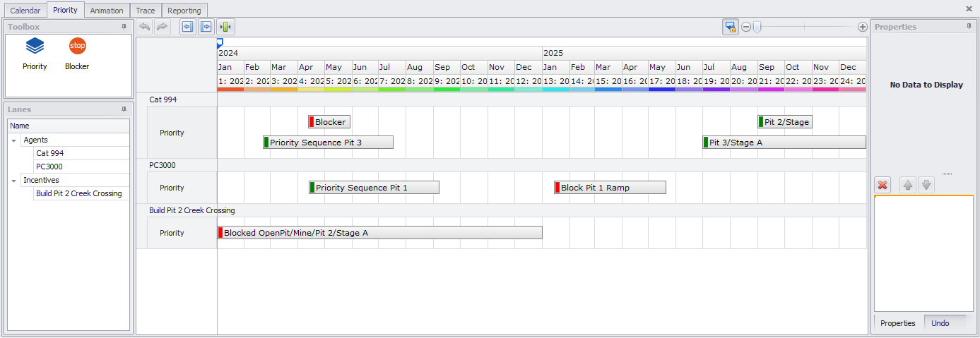This screenshot has width=980, height=338.
Task: Click the Incentives row in Lanes
Action: point(69,180)
